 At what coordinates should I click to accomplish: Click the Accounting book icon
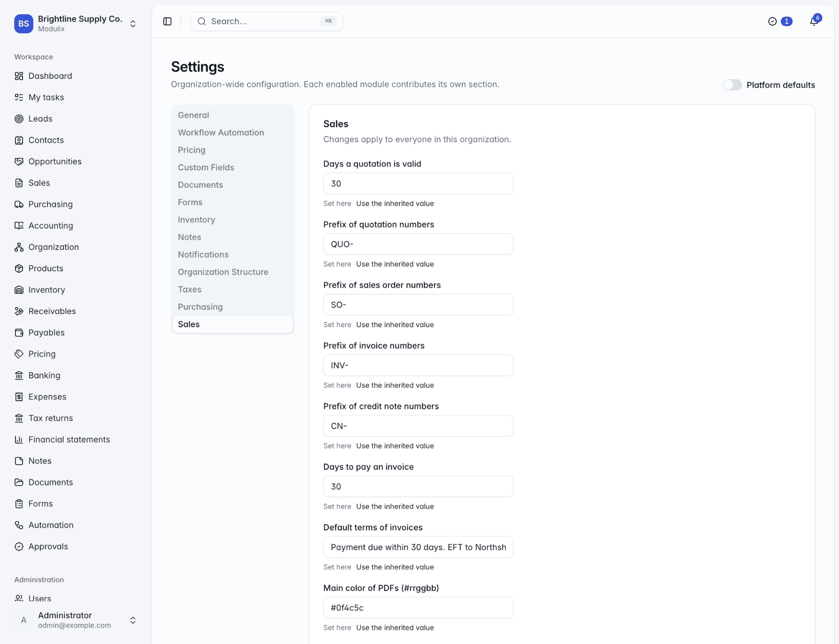click(19, 226)
